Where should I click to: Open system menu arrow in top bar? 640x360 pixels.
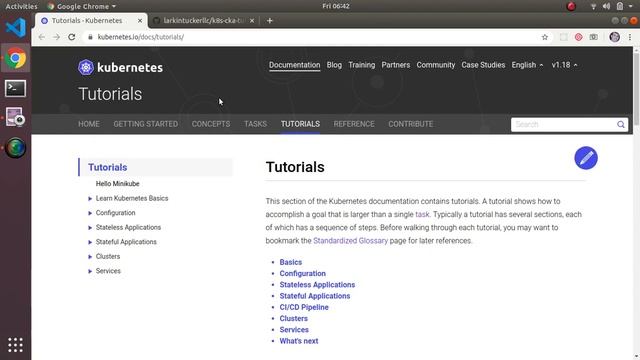631,6
